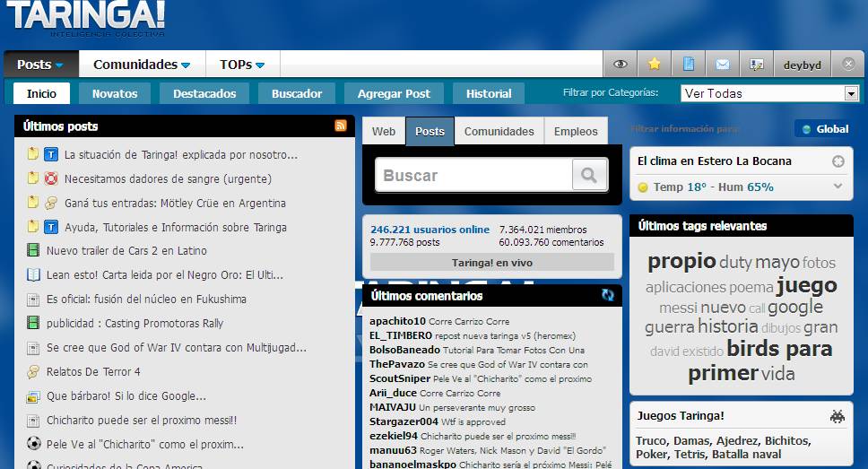Click the weather settings circle icon
The image size is (868, 469).
click(x=838, y=161)
